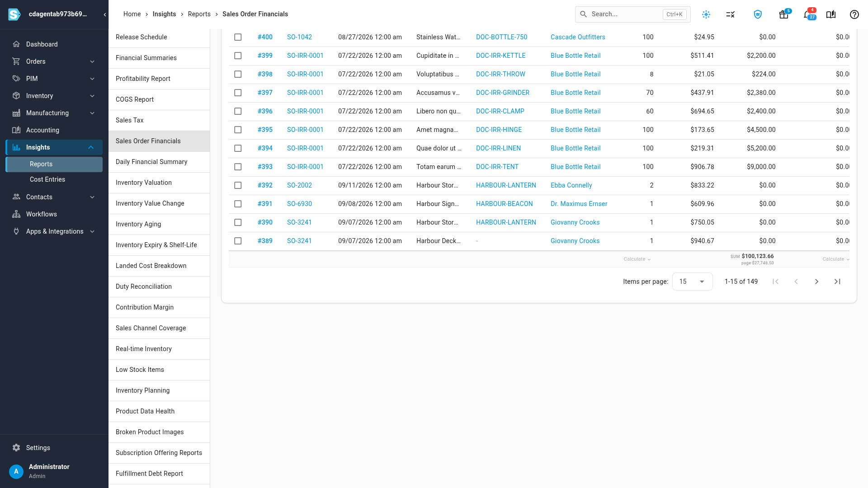The width and height of the screenshot is (868, 488).
Task: Click the Dashboard home icon
Action: tap(16, 44)
